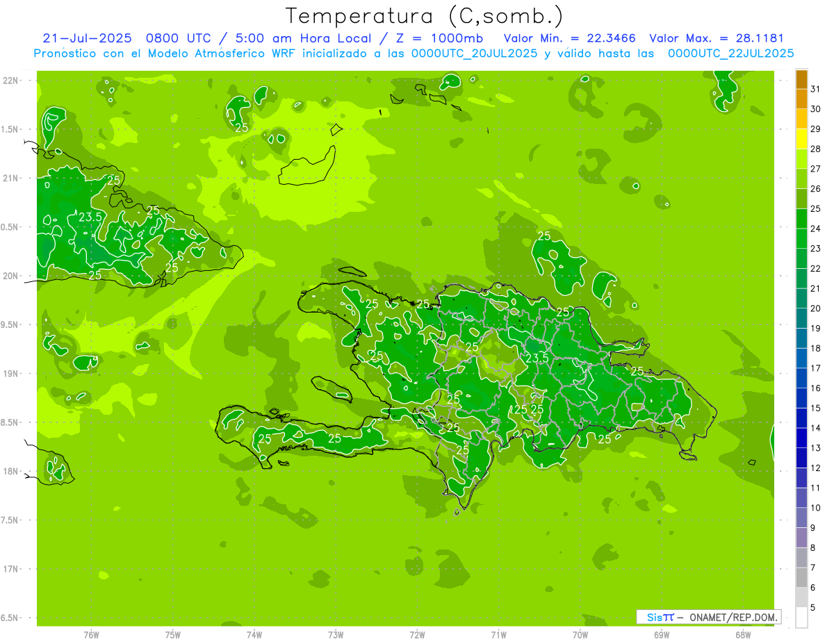
Task: Click the '73W' longitude axis label
Action: (x=336, y=634)
